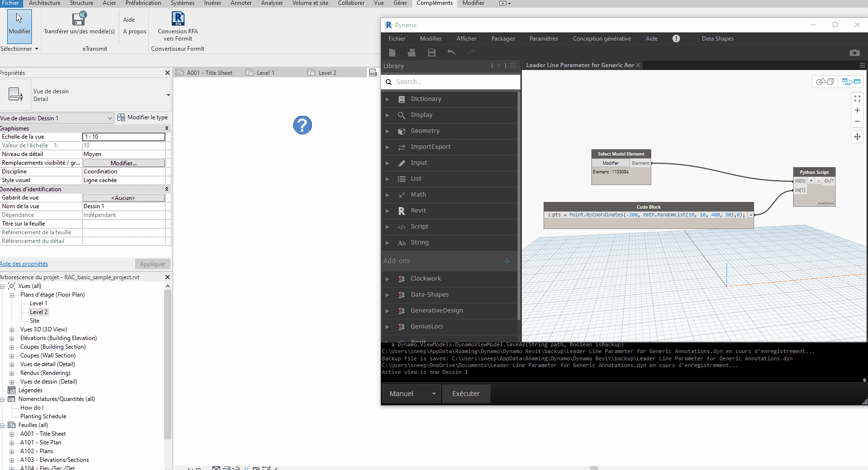Close the Propriétés panel

click(x=168, y=73)
